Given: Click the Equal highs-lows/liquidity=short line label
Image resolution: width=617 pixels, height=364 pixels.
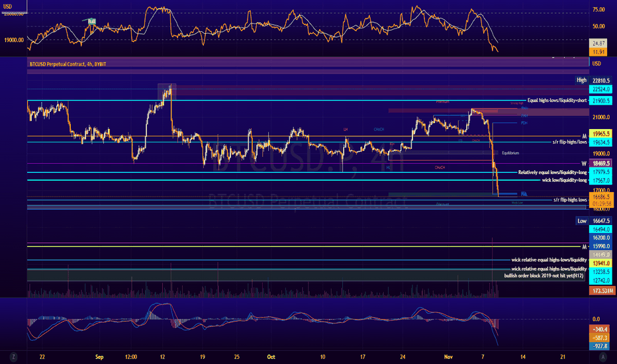Looking at the screenshot, I should point(557,101).
